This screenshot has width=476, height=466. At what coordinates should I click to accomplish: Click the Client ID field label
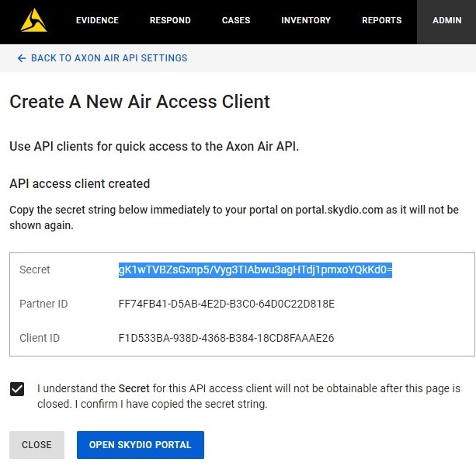coord(40,338)
